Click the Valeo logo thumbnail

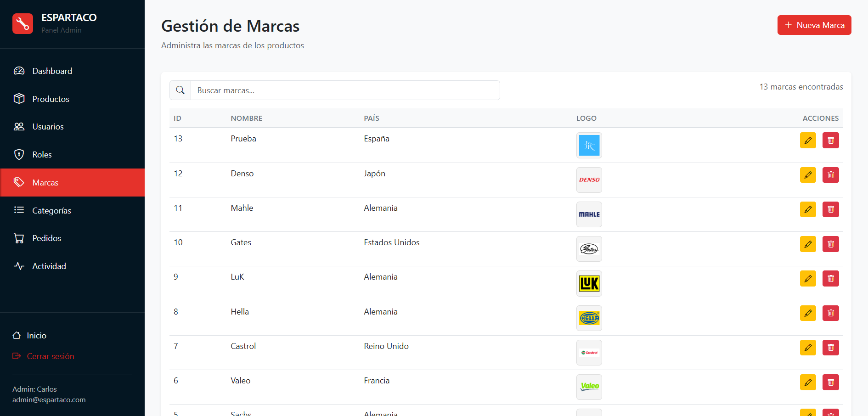point(589,387)
